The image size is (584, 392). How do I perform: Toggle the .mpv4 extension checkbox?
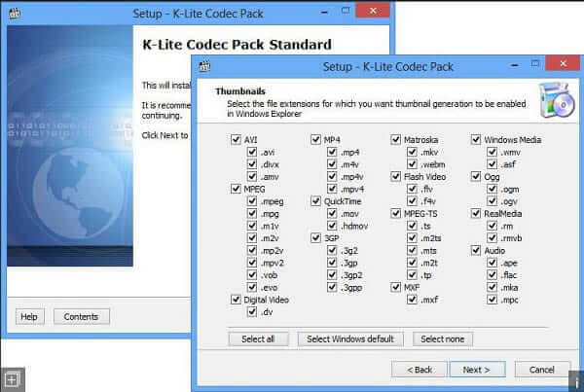coord(332,189)
